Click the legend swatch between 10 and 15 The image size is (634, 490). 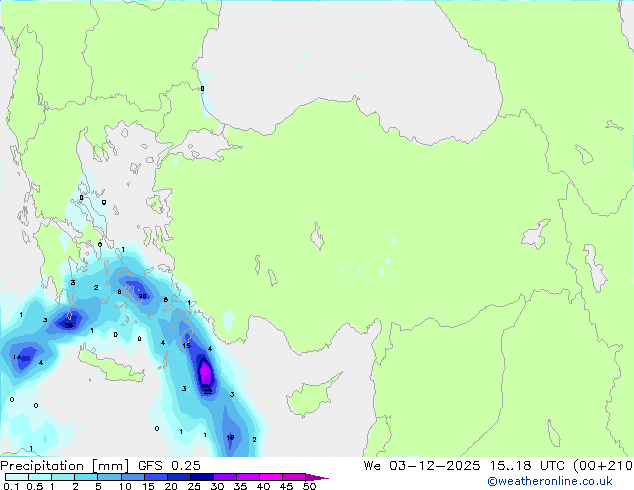coord(133,477)
